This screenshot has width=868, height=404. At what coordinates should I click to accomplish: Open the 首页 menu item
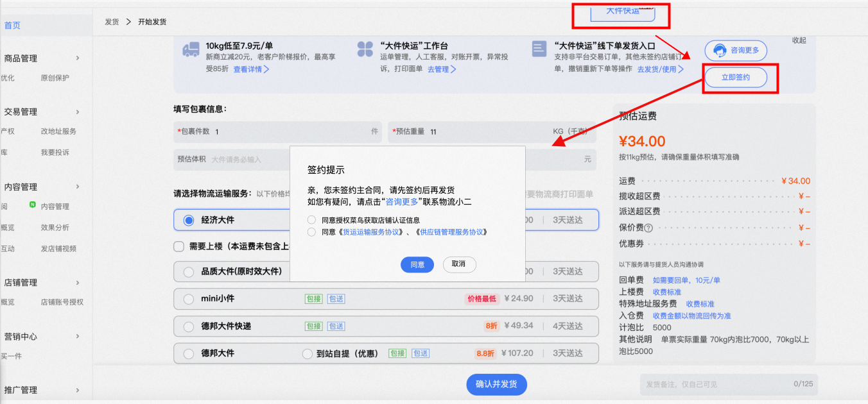point(12,26)
